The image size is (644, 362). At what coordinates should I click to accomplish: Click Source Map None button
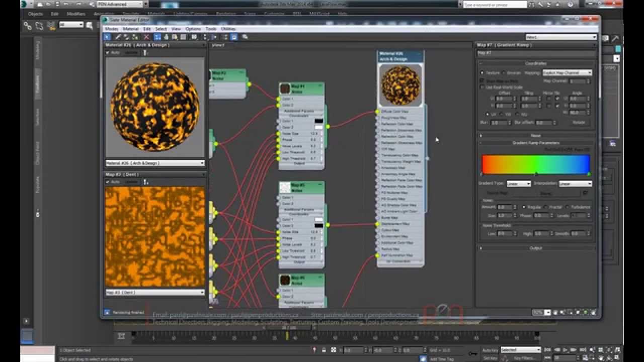[x=546, y=193]
